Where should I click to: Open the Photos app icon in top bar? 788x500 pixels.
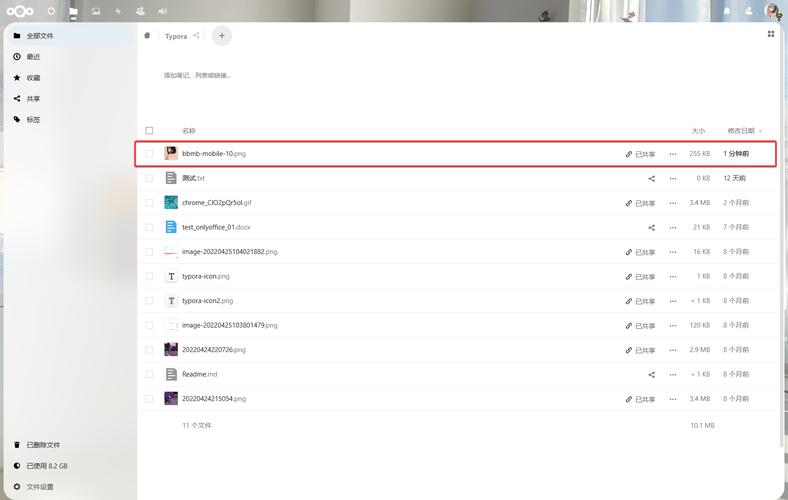pos(95,11)
